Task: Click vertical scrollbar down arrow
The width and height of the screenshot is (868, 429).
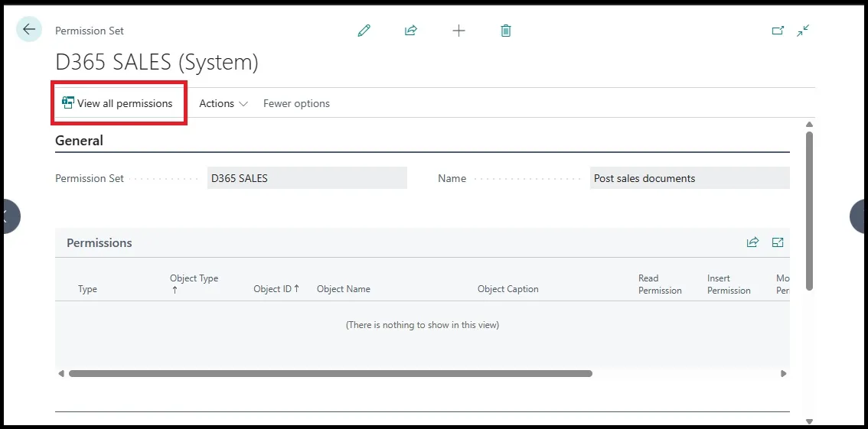Action: [809, 421]
